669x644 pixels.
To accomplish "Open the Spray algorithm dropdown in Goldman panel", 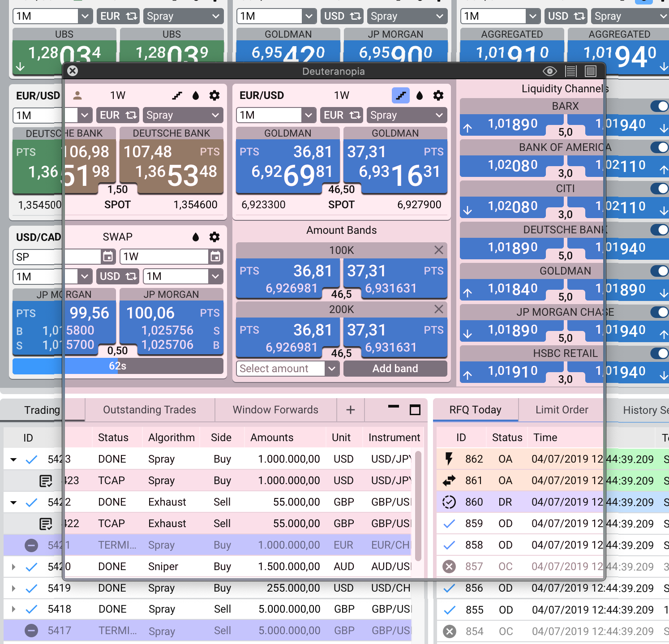I will 407,115.
